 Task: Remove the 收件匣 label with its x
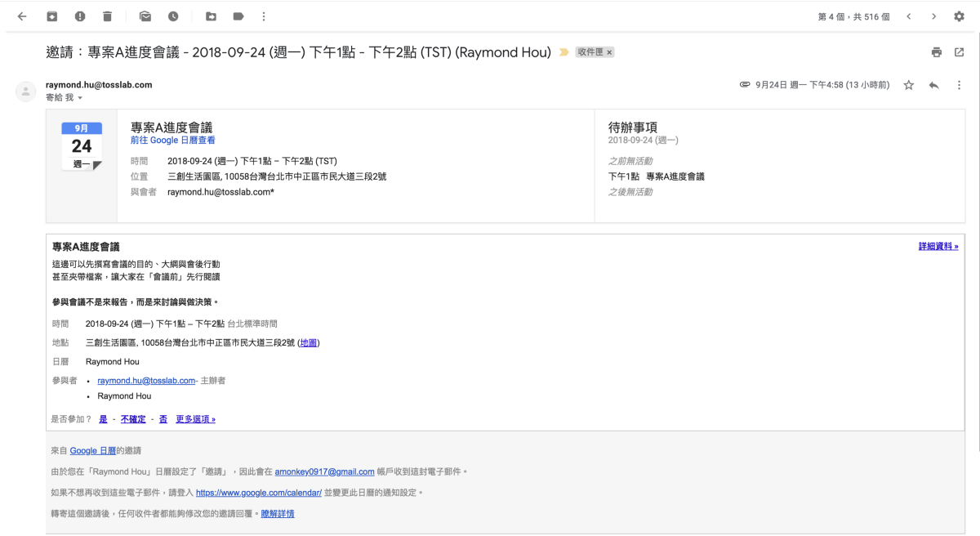point(609,52)
